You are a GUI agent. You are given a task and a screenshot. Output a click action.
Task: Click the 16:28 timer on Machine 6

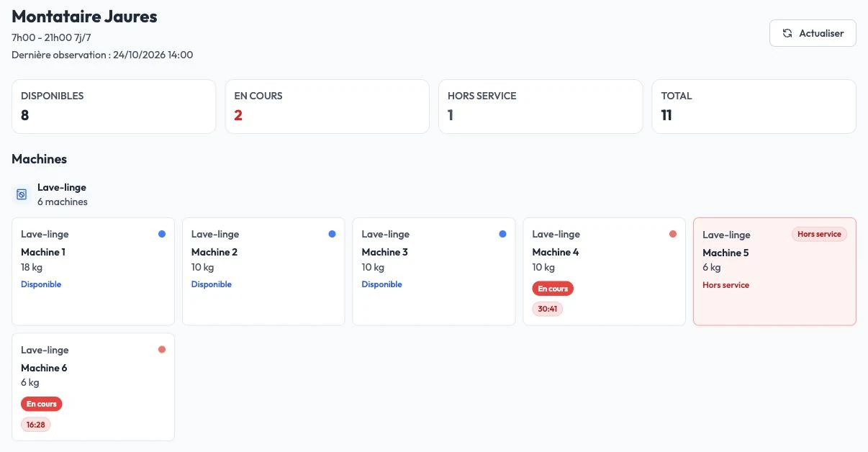pos(36,425)
